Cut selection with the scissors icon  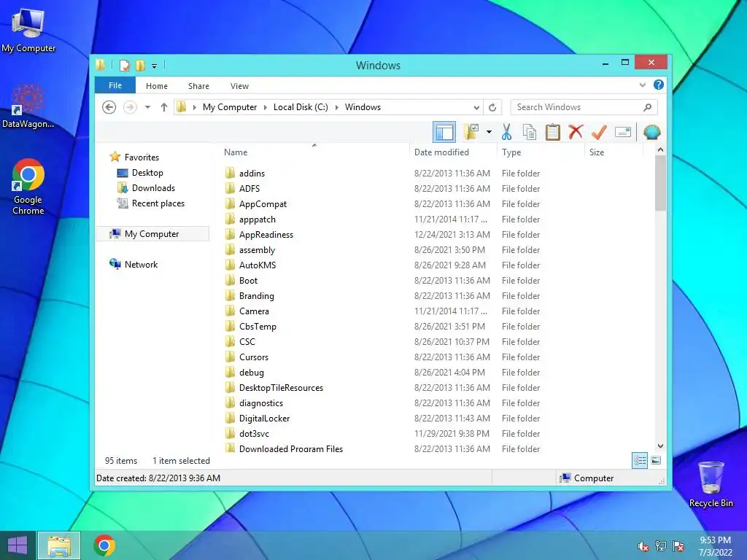click(x=506, y=132)
